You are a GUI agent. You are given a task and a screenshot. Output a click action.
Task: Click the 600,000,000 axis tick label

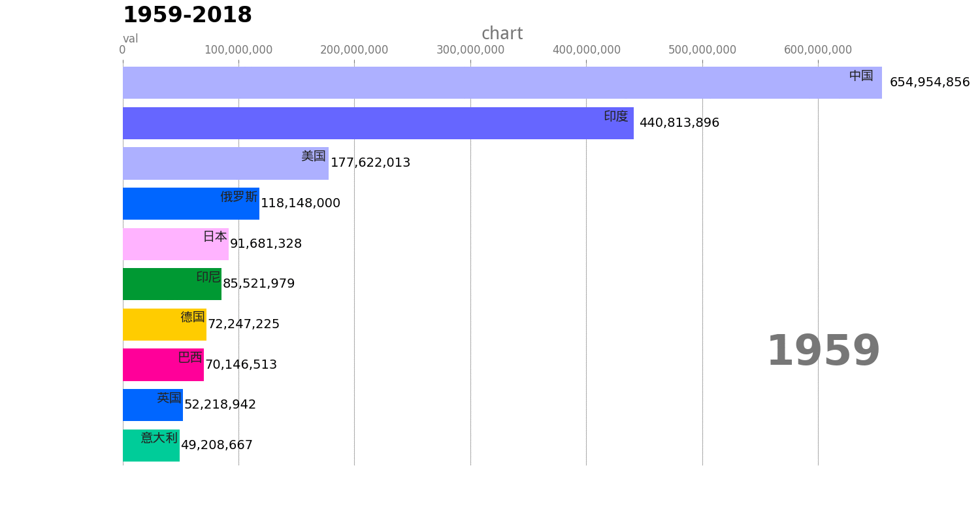[818, 50]
